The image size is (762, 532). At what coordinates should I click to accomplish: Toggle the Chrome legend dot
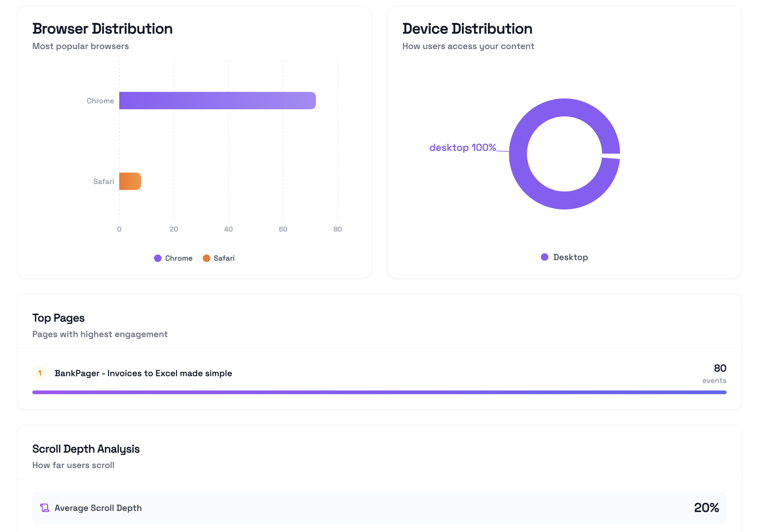click(x=158, y=258)
